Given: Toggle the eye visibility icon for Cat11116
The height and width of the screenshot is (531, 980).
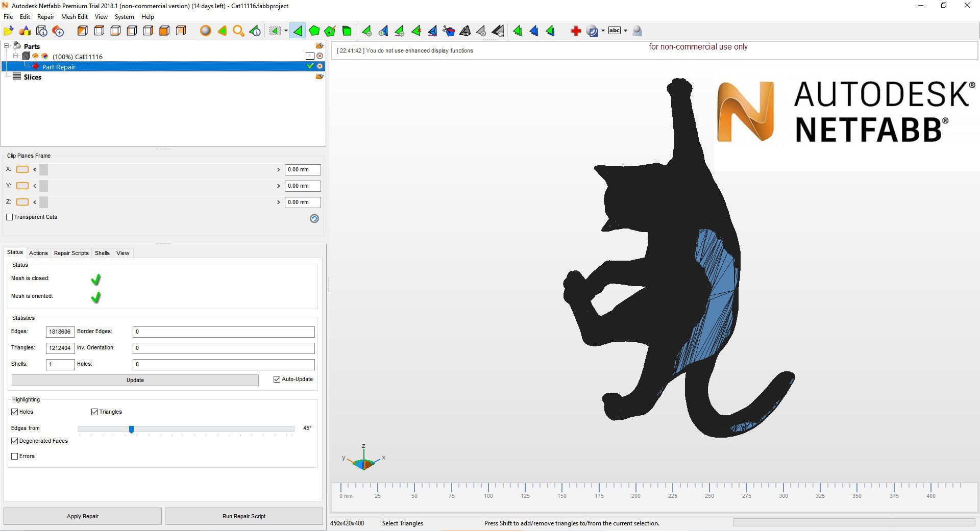Looking at the screenshot, I should point(35,56).
